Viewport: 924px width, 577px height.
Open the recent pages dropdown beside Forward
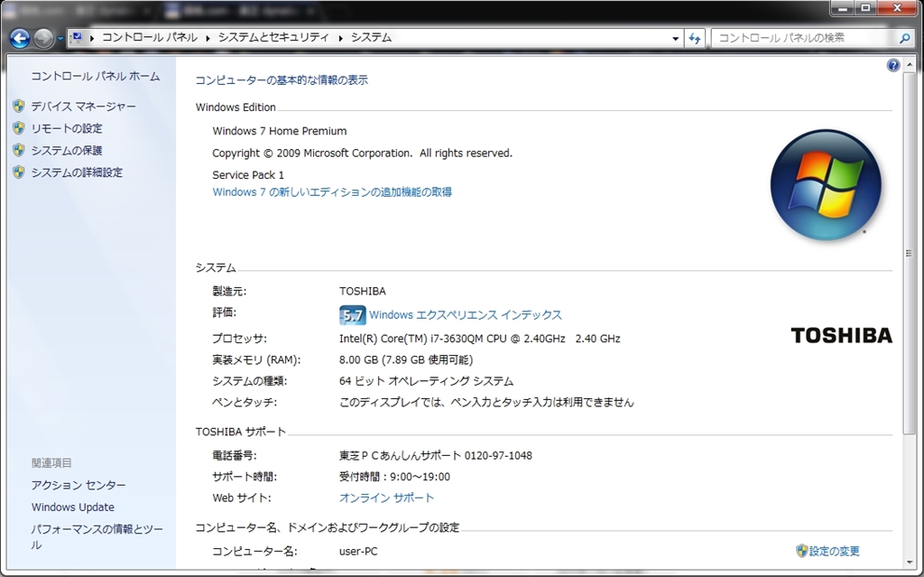point(60,39)
